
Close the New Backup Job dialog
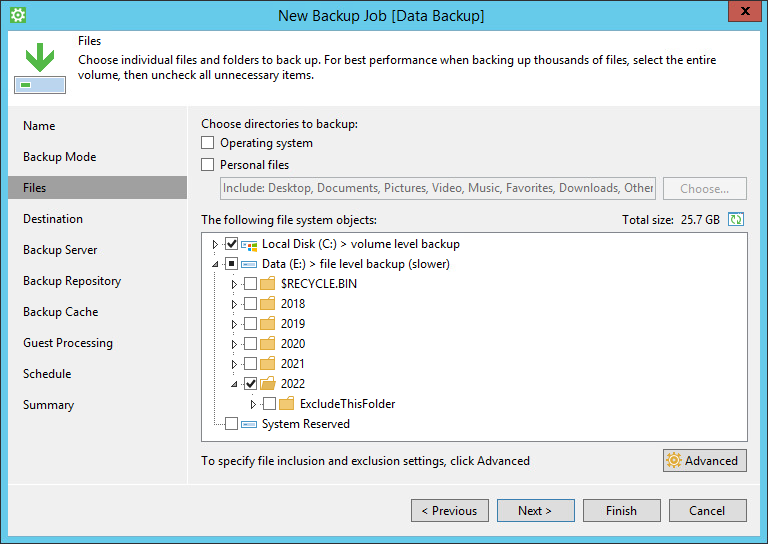point(745,11)
